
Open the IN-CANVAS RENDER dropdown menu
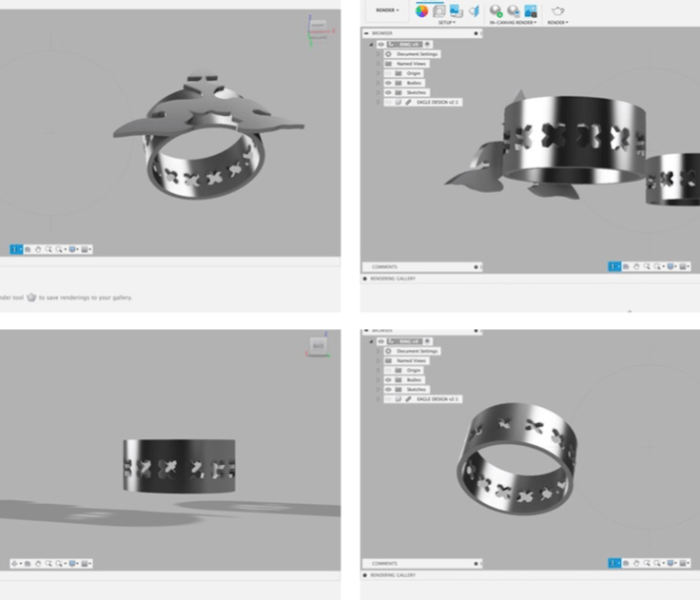tap(512, 22)
